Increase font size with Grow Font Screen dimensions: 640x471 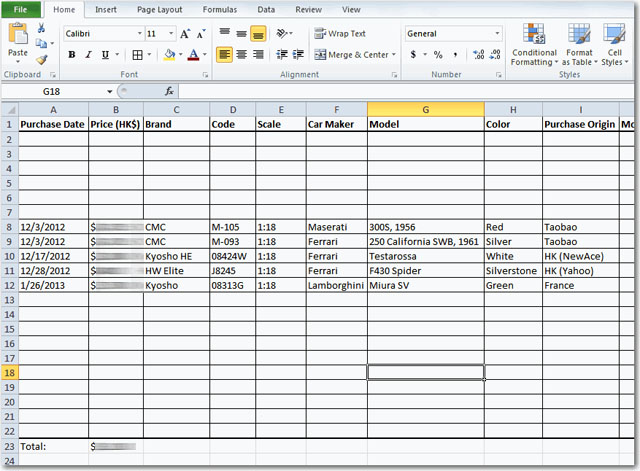(185, 34)
